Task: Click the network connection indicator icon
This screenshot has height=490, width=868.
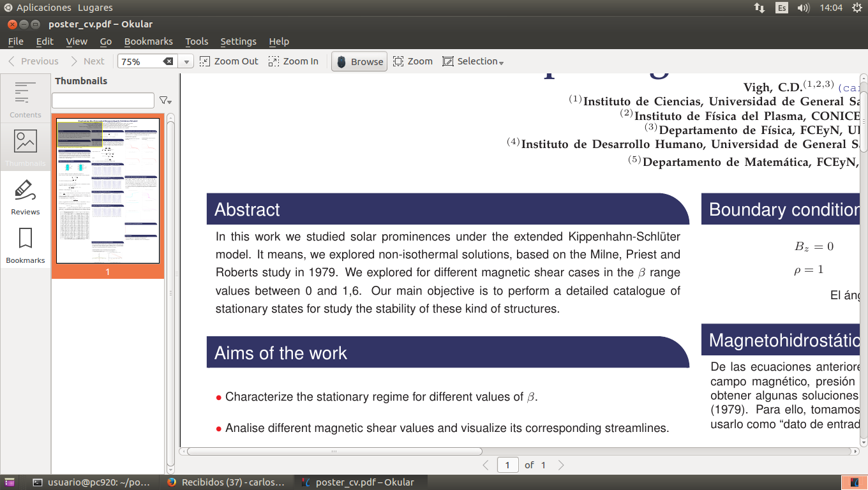Action: tap(759, 8)
